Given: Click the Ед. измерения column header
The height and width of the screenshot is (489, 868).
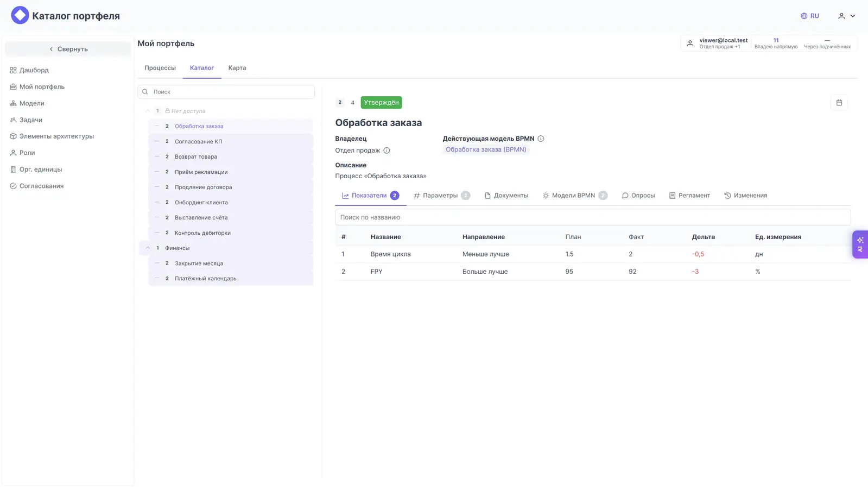Looking at the screenshot, I should [778, 237].
